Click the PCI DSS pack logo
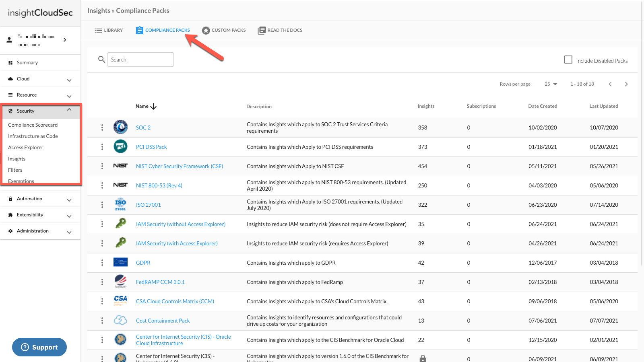Viewport: 644px width, 362px height. point(120,146)
